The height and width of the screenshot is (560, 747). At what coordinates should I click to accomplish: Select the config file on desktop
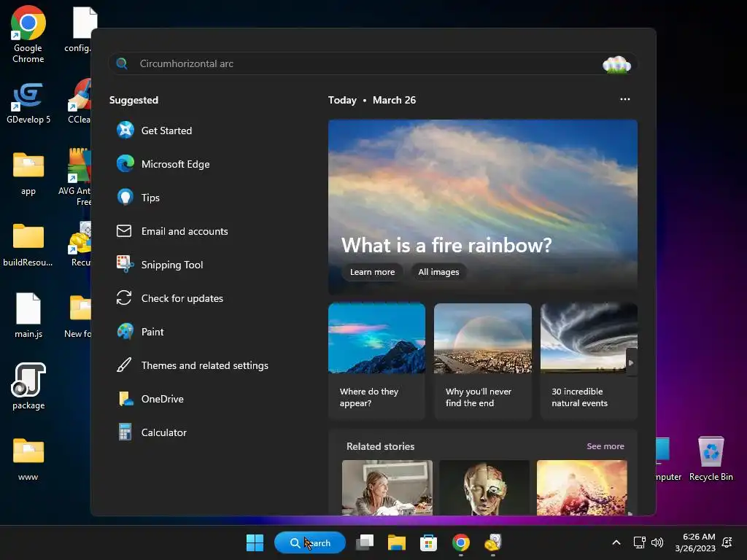click(x=80, y=29)
